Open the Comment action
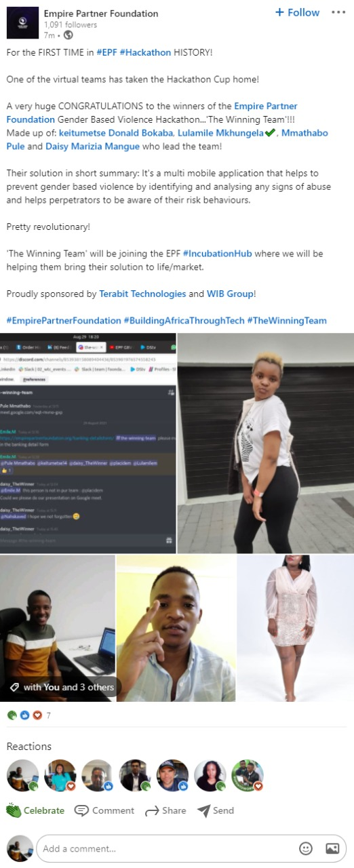 click(x=104, y=810)
